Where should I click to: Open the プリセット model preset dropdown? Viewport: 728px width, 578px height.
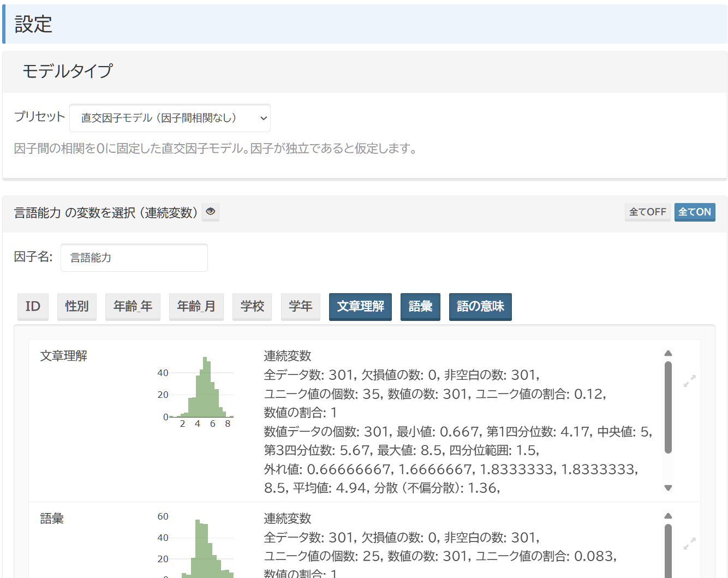tap(170, 117)
